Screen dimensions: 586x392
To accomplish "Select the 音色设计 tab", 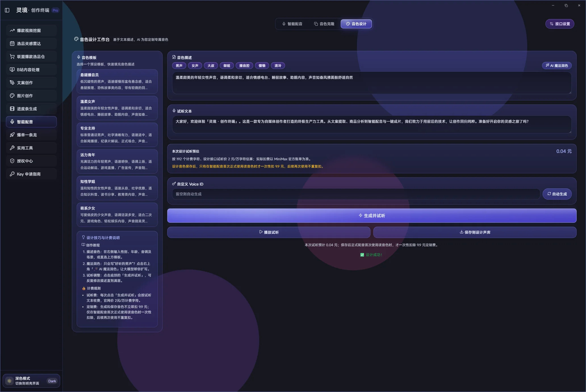I will (x=356, y=24).
